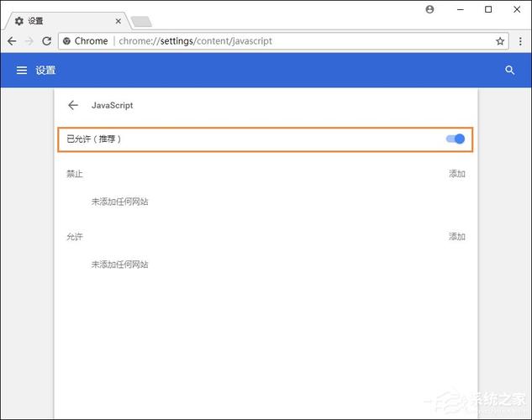Close the Chrome window

coord(517,9)
